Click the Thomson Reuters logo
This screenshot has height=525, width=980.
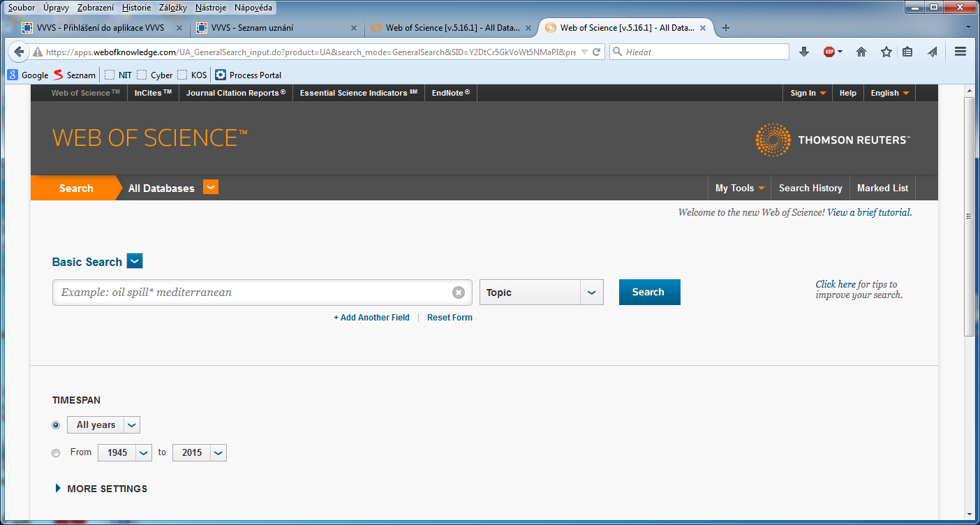(832, 140)
